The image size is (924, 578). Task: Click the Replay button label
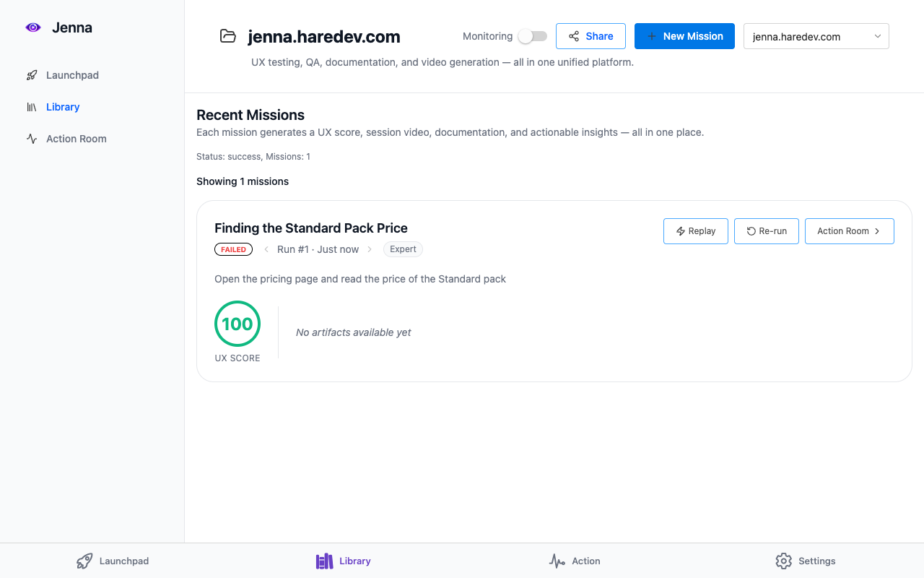pyautogui.click(x=702, y=231)
